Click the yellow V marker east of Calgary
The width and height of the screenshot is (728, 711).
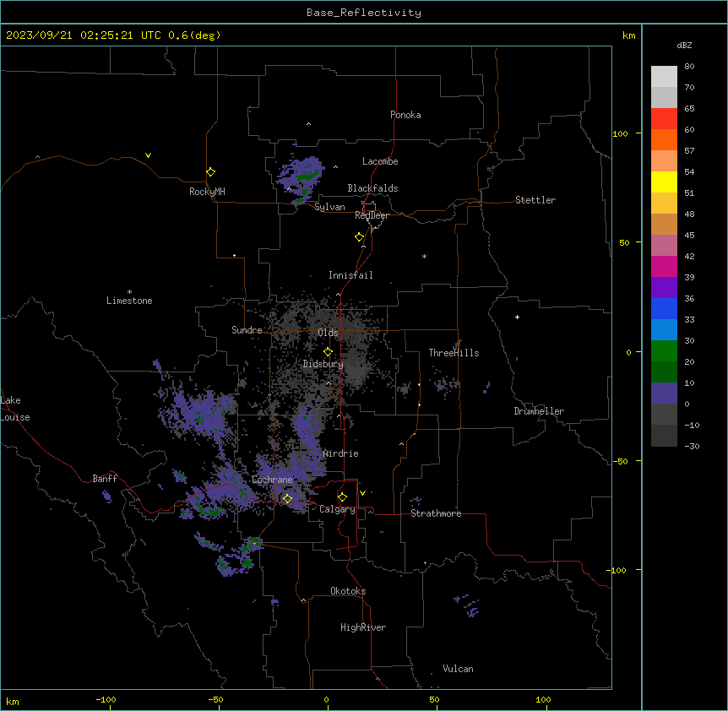pos(362,493)
